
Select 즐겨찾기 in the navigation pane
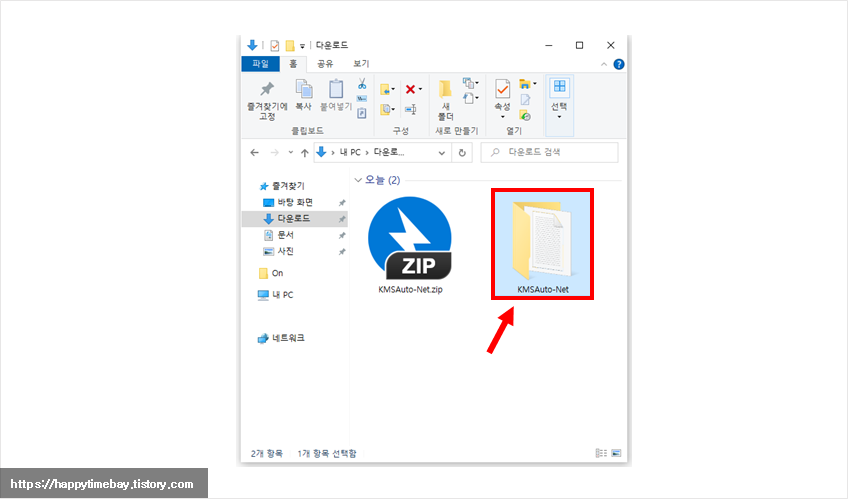pos(288,186)
